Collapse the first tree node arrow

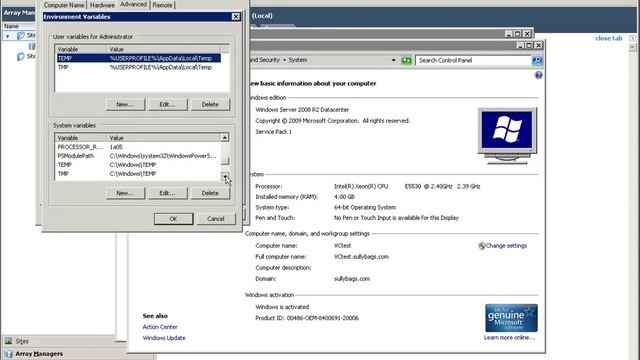(7, 36)
